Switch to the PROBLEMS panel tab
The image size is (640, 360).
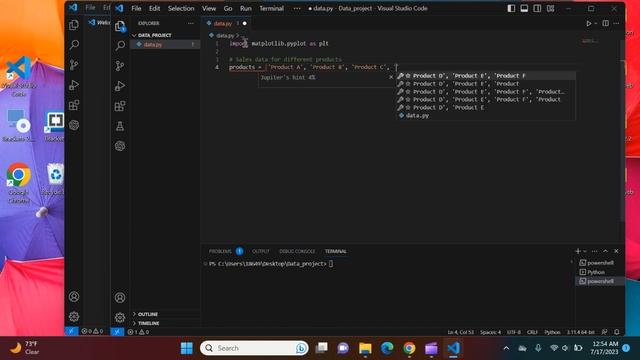pyautogui.click(x=220, y=251)
